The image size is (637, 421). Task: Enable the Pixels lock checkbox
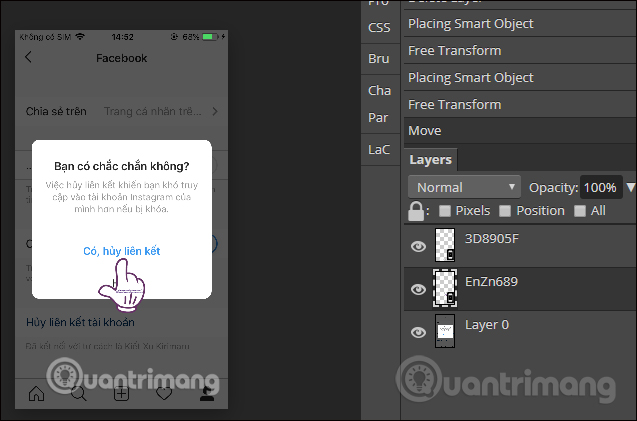point(445,210)
